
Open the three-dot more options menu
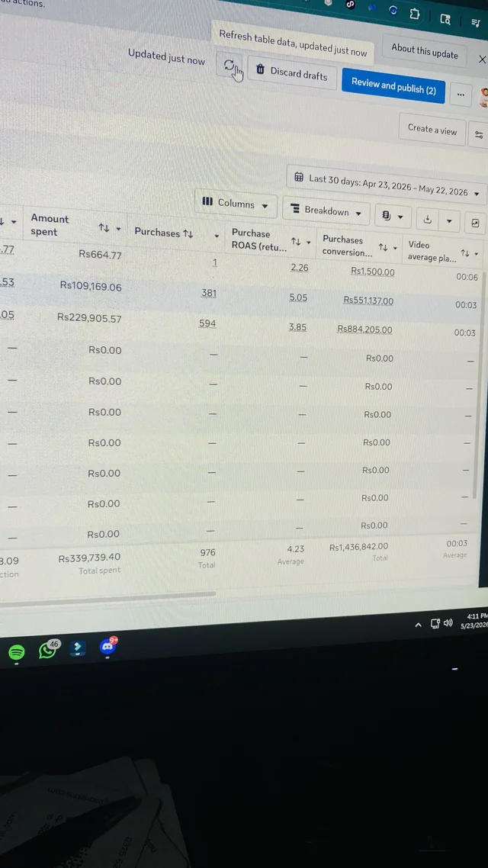click(461, 95)
